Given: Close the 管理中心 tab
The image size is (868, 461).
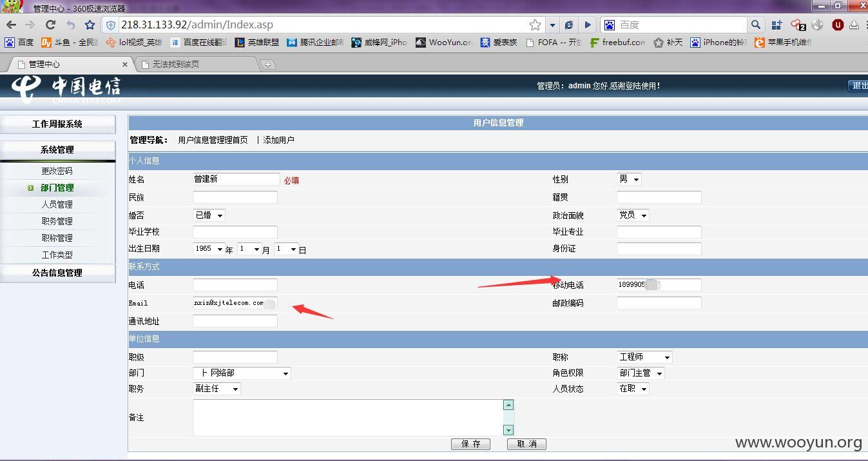Looking at the screenshot, I should [x=125, y=64].
